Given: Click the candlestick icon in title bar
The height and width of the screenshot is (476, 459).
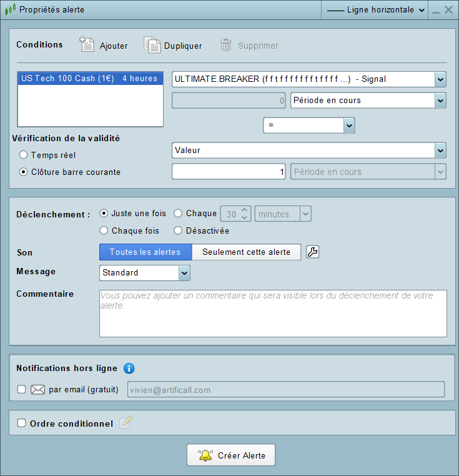Looking at the screenshot, I should [10, 9].
